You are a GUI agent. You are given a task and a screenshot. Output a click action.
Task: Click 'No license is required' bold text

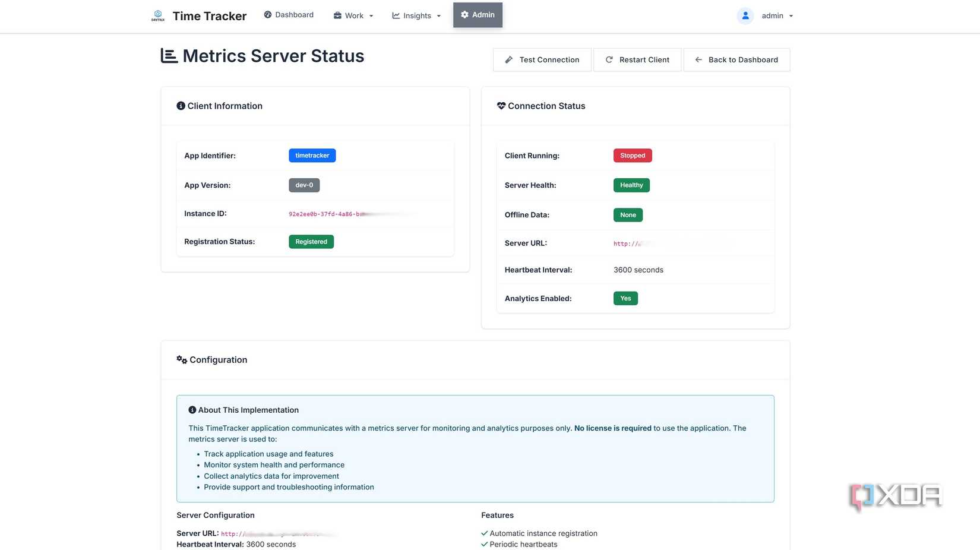coord(613,428)
